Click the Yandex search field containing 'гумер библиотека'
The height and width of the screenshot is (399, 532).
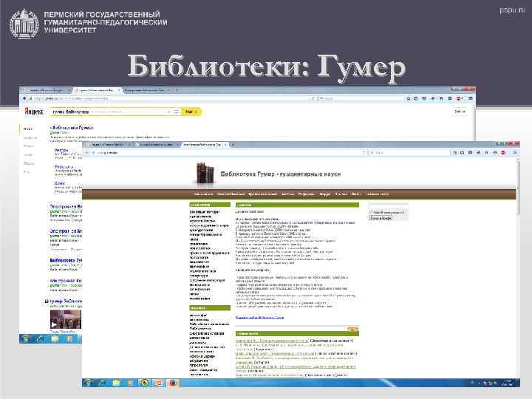115,112
